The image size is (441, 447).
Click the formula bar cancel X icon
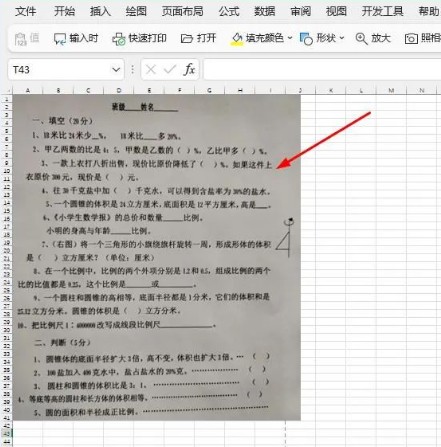tap(151, 69)
